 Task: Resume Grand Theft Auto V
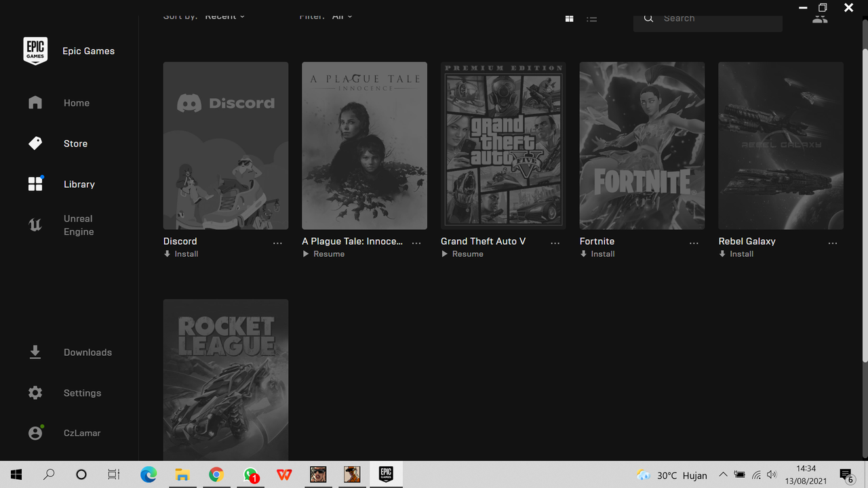point(462,254)
